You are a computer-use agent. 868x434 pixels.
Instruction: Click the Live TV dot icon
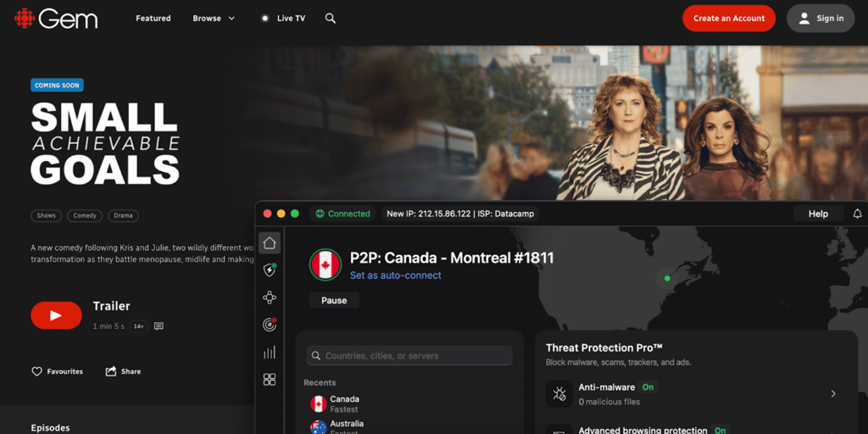coord(265,19)
